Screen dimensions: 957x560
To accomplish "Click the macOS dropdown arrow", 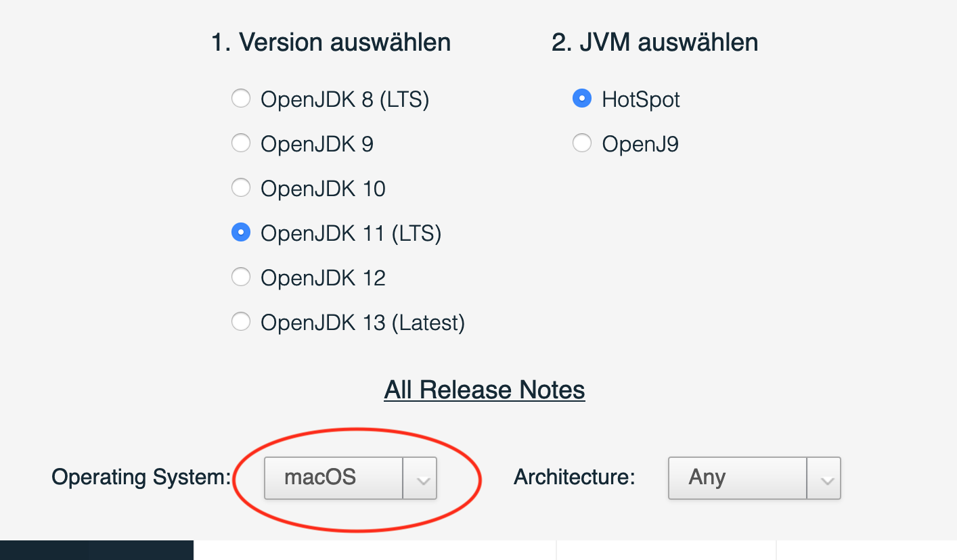I will point(420,477).
